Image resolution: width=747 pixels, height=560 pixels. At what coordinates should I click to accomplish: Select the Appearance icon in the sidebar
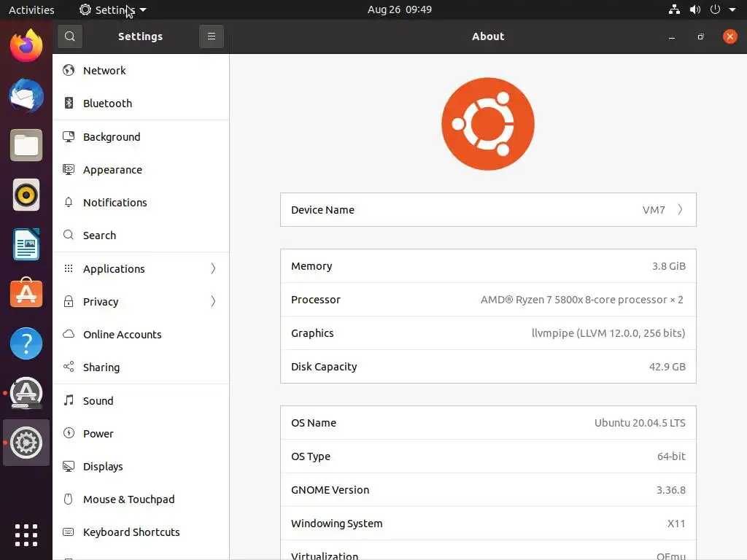pyautogui.click(x=69, y=169)
